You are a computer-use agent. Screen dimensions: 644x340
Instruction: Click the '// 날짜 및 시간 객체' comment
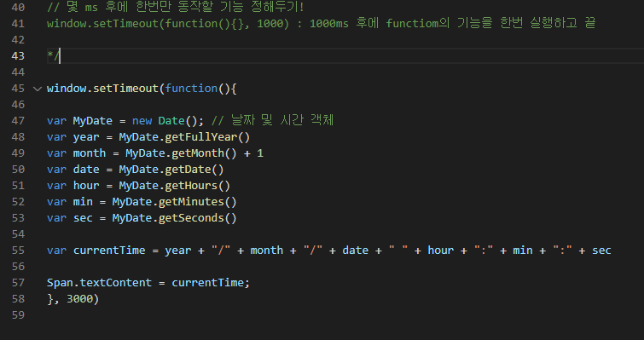point(272,121)
